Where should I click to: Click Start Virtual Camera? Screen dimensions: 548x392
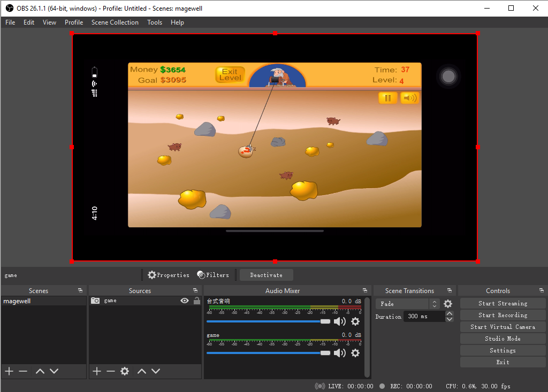[503, 327]
